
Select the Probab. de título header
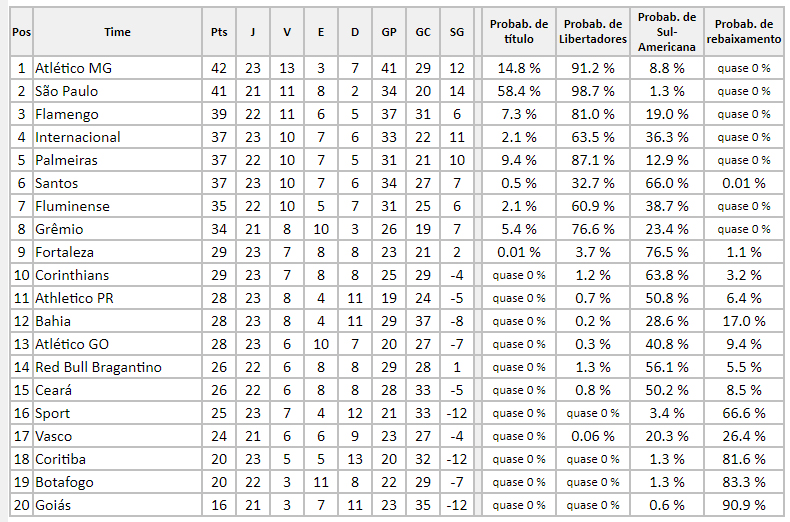pos(519,32)
